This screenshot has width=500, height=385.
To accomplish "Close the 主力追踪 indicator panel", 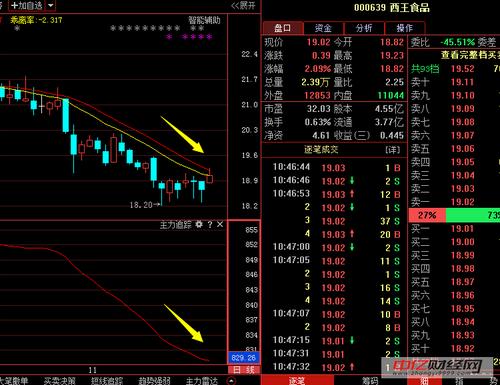I will (x=220, y=224).
